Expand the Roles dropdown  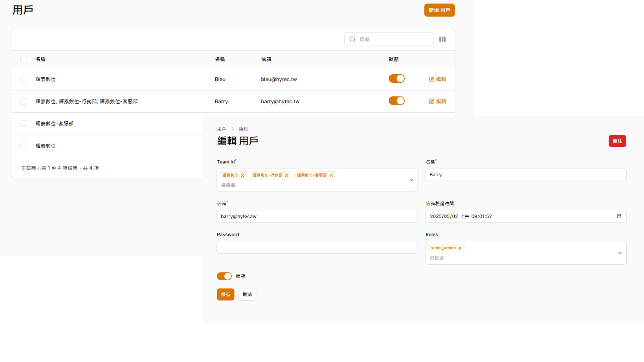620,253
